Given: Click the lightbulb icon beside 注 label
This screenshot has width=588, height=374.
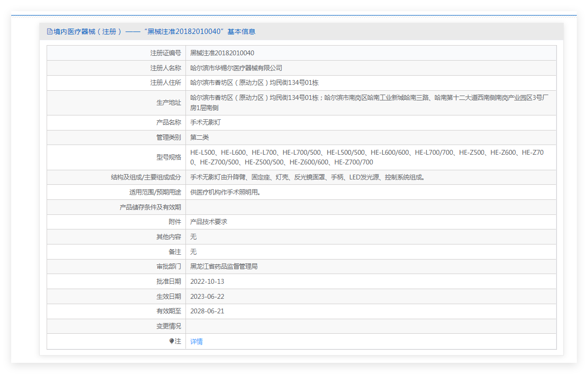Looking at the screenshot, I should click(171, 341).
